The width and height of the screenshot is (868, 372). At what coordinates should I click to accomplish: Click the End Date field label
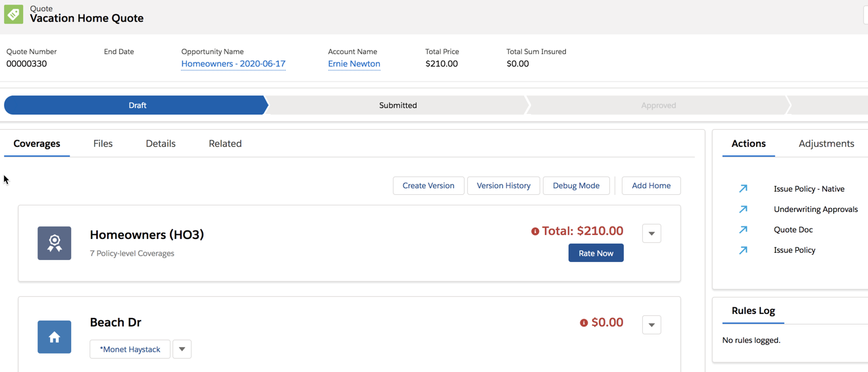coord(119,51)
